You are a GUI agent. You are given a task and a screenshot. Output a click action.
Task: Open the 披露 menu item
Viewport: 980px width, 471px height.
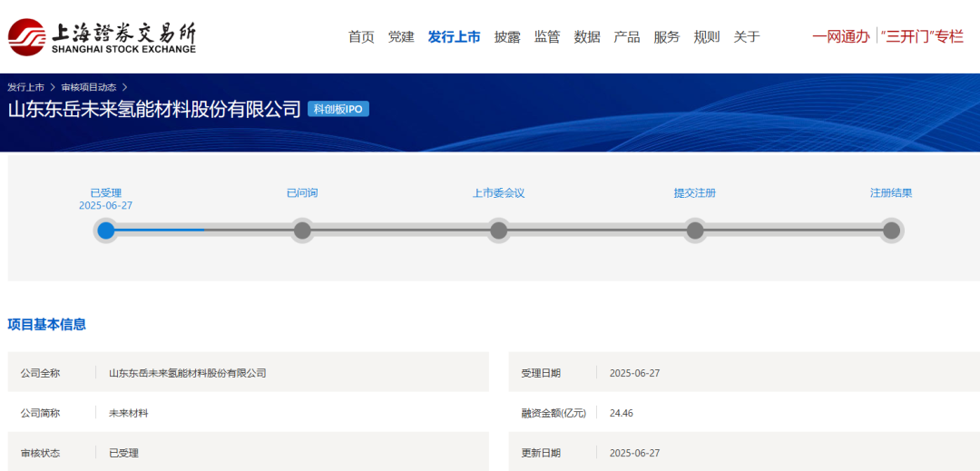(507, 37)
